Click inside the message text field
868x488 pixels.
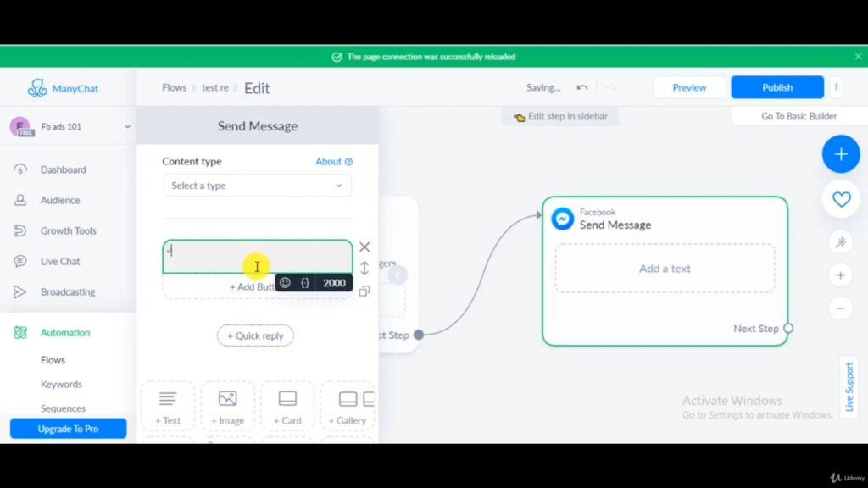258,257
